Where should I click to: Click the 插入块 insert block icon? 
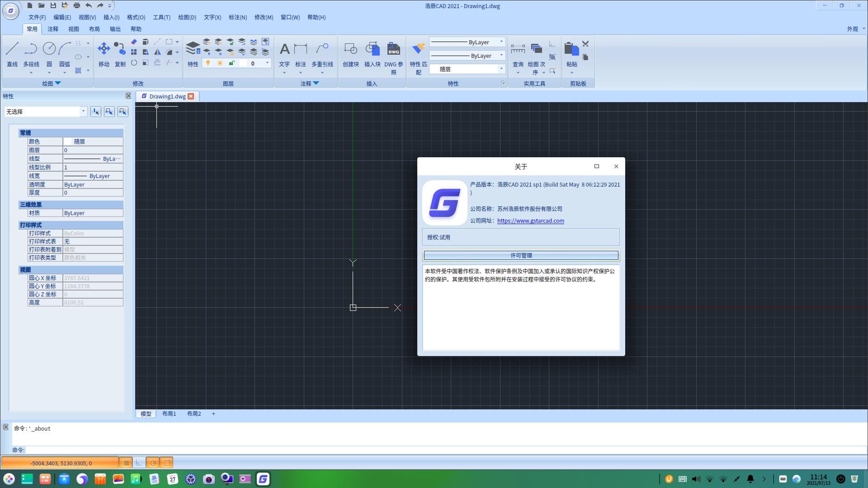click(x=373, y=54)
